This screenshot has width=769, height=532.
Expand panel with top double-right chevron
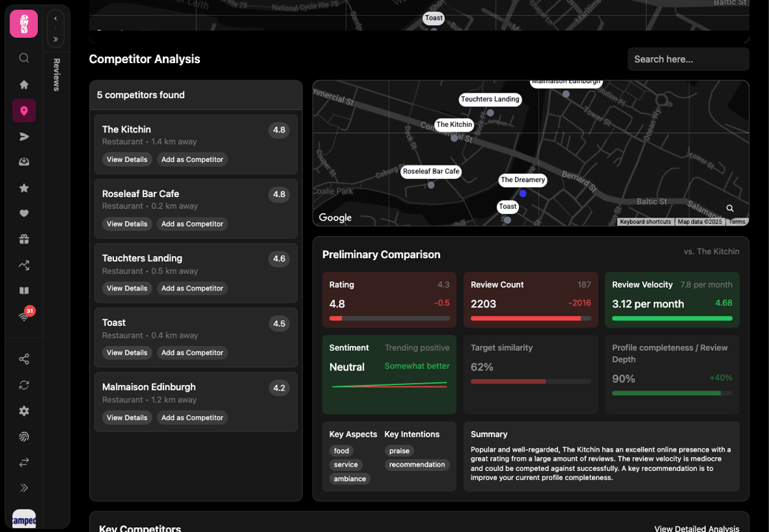click(56, 39)
